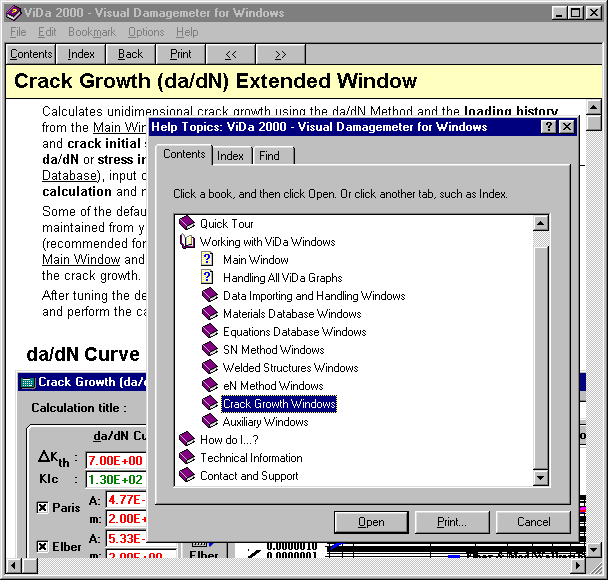
Task: Select the highlighted Crack Growth Windows entry
Action: point(279,404)
